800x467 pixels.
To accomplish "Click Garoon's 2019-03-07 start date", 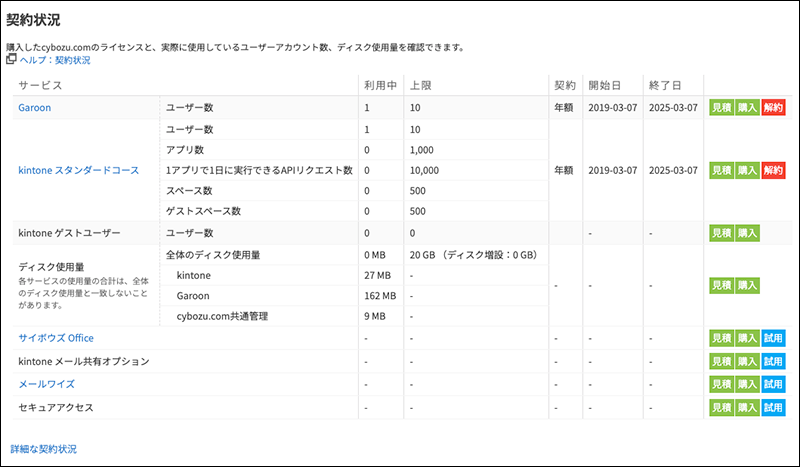I will (613, 108).
